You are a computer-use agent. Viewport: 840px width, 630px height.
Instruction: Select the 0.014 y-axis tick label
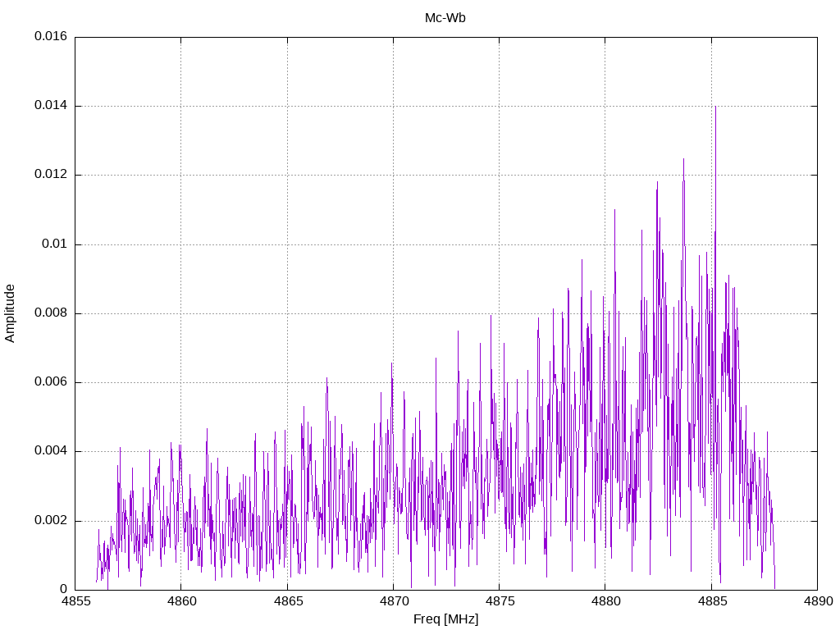coord(51,106)
